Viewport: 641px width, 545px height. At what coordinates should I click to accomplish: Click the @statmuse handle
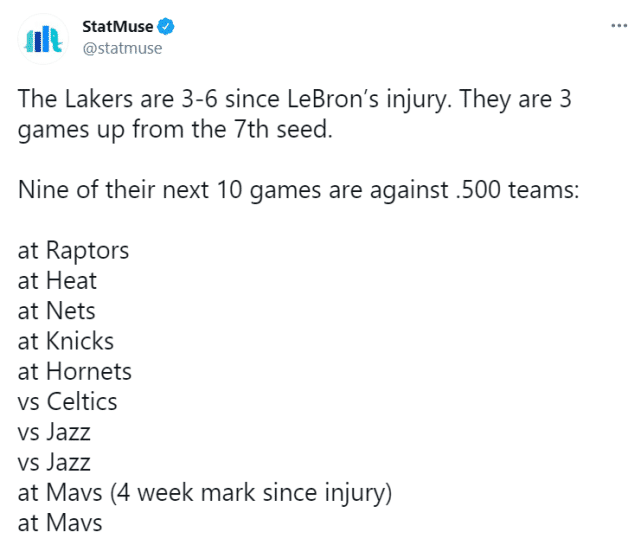(x=121, y=47)
